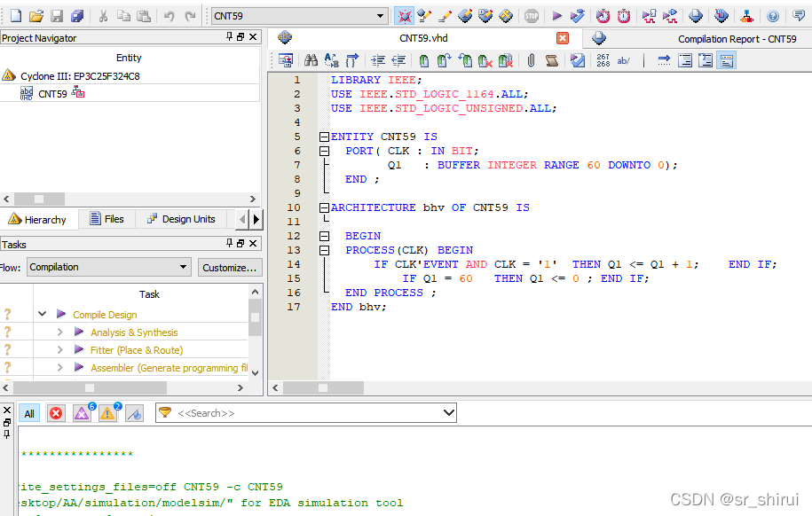This screenshot has height=516, width=812.
Task: Toggle a bookmark with the green bookmark icon
Action: (424, 60)
